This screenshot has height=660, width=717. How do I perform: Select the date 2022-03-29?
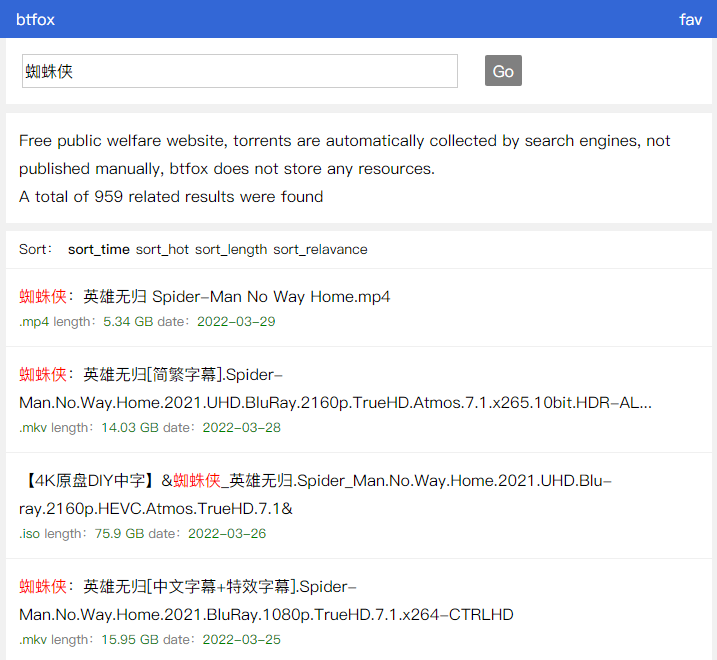236,322
